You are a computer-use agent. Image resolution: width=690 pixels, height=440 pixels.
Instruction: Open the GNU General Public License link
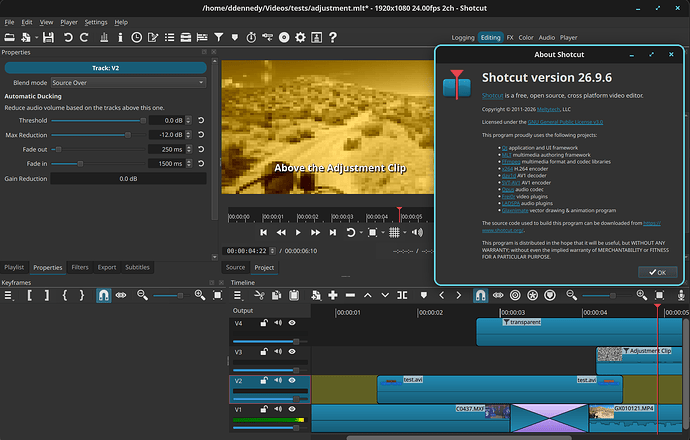click(565, 122)
